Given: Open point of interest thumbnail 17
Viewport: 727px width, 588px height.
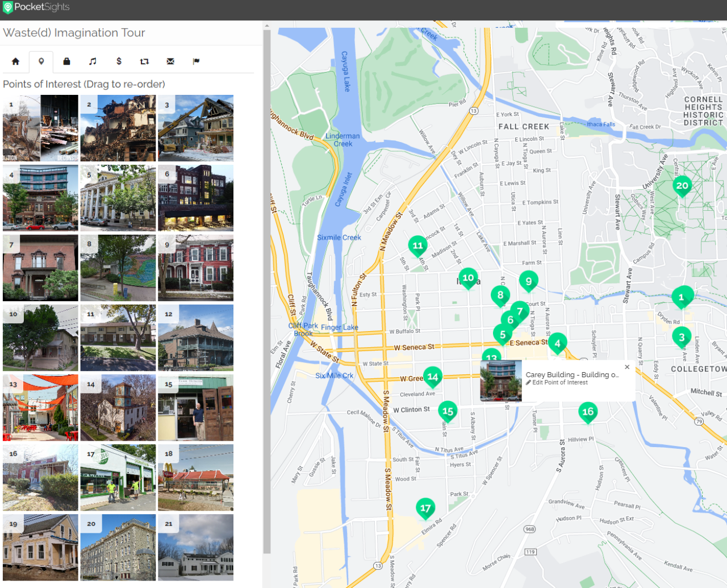Looking at the screenshot, I should 118,478.
